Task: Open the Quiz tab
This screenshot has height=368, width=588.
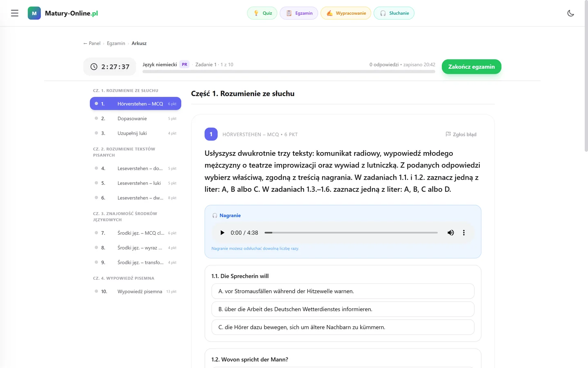Action: [x=262, y=13]
